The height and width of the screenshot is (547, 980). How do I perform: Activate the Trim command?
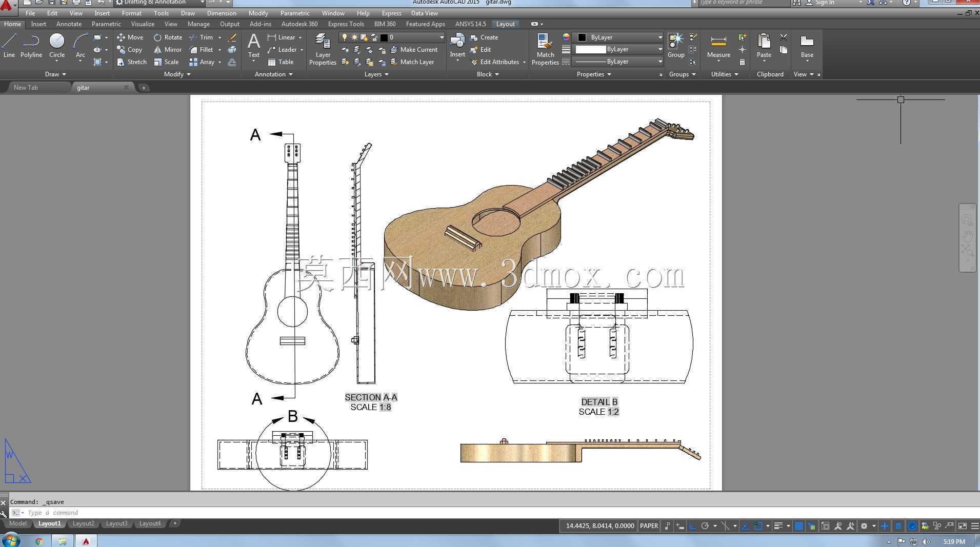pyautogui.click(x=201, y=37)
